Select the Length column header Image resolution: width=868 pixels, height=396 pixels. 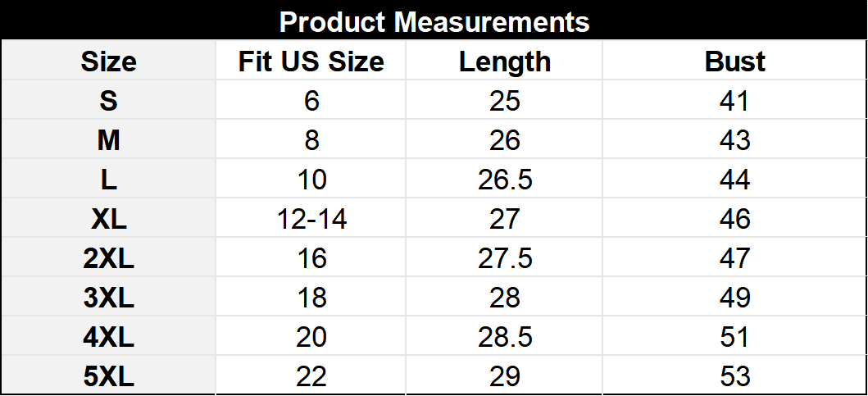pos(504,61)
